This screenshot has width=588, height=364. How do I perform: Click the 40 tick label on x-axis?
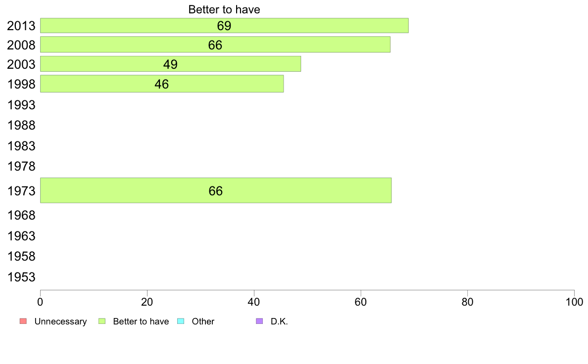(x=254, y=301)
